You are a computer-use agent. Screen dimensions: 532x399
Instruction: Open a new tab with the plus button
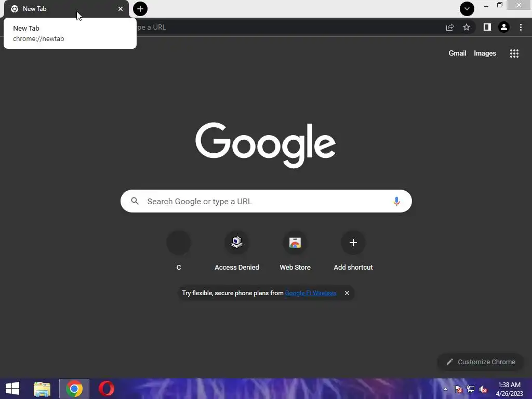(140, 9)
